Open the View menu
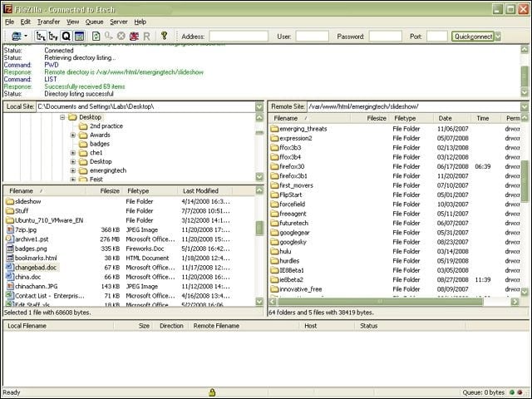Viewport: 532px width, 399px height. click(72, 22)
